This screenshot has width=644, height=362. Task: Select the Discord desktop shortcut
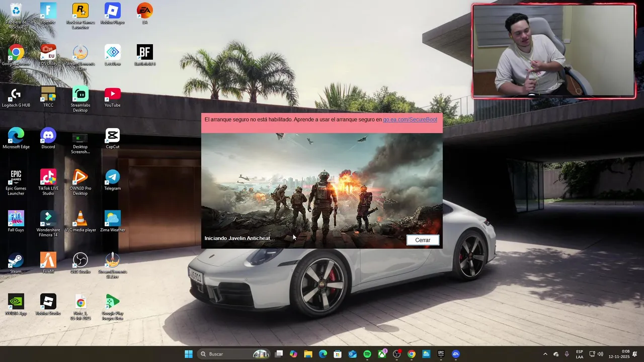pyautogui.click(x=48, y=139)
